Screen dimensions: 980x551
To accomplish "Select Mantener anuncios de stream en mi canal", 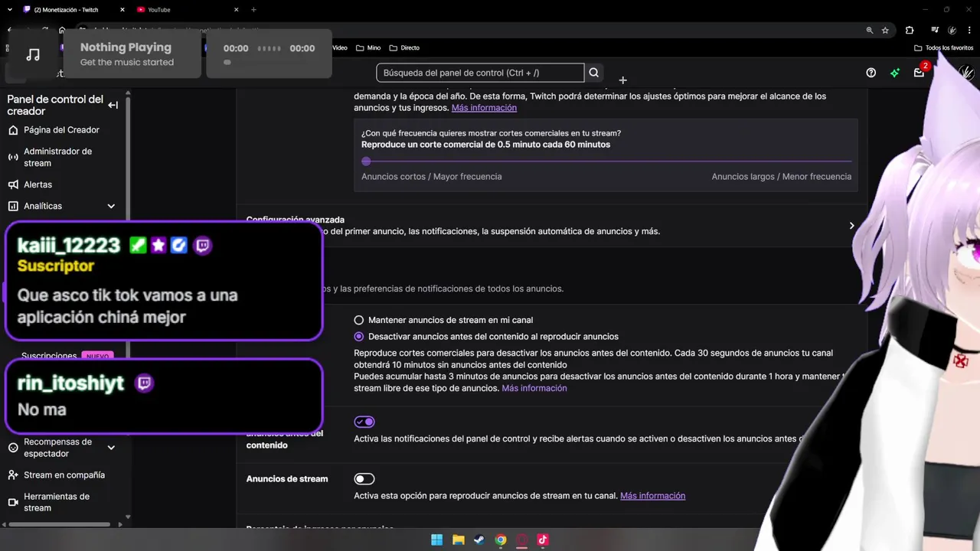I will [x=359, y=320].
